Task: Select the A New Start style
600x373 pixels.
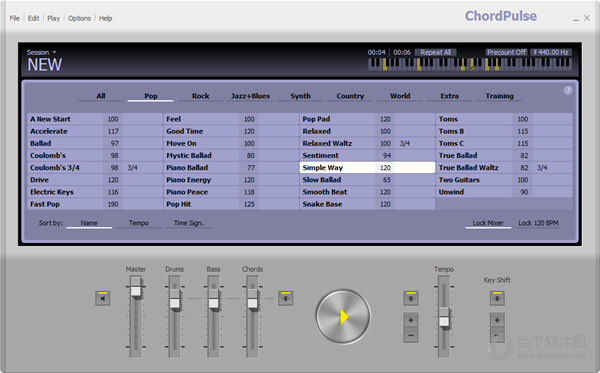Action: [95, 119]
